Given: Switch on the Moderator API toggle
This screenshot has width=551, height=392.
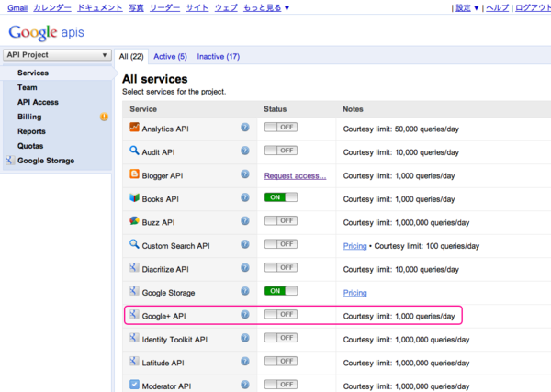Looking at the screenshot, I should click(281, 385).
